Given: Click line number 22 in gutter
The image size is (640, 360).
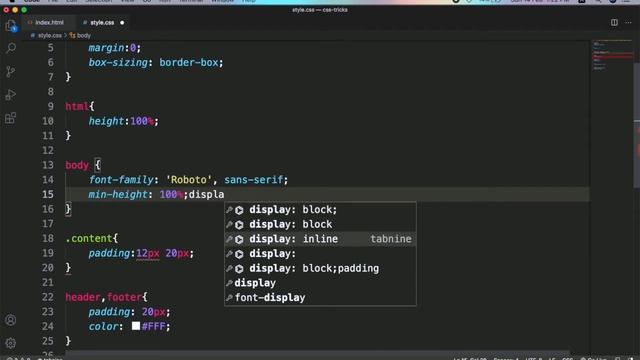Looking at the screenshot, I should point(48,297).
